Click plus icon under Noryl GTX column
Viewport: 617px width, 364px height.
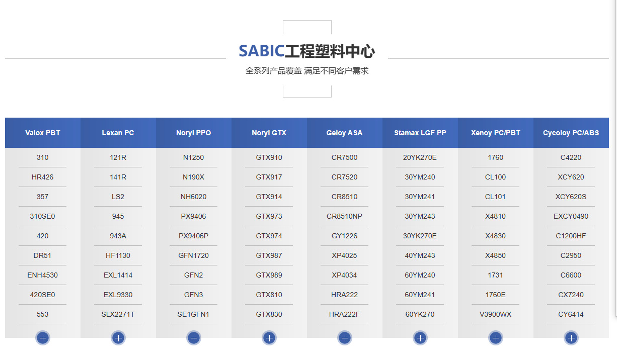pos(269,338)
